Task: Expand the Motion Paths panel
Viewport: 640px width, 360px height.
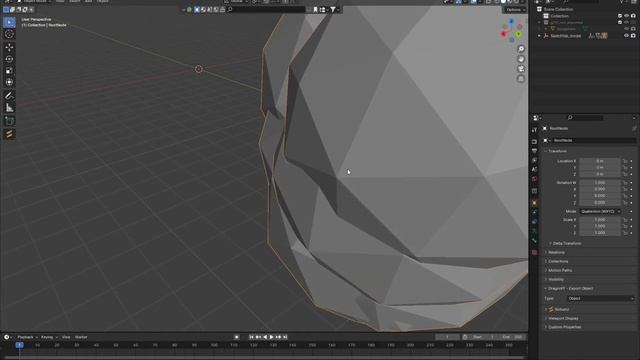Action: 560,270
